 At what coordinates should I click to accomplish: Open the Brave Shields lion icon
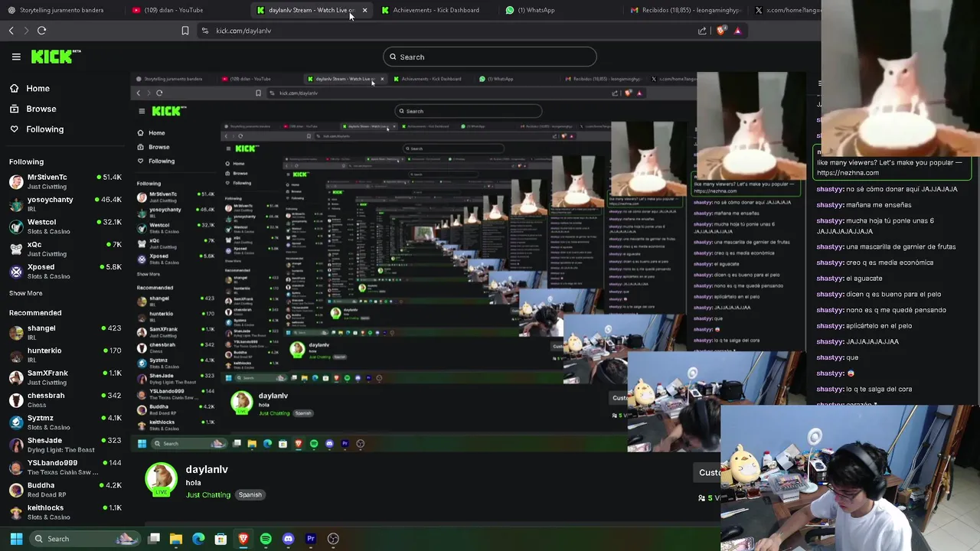coord(721,31)
